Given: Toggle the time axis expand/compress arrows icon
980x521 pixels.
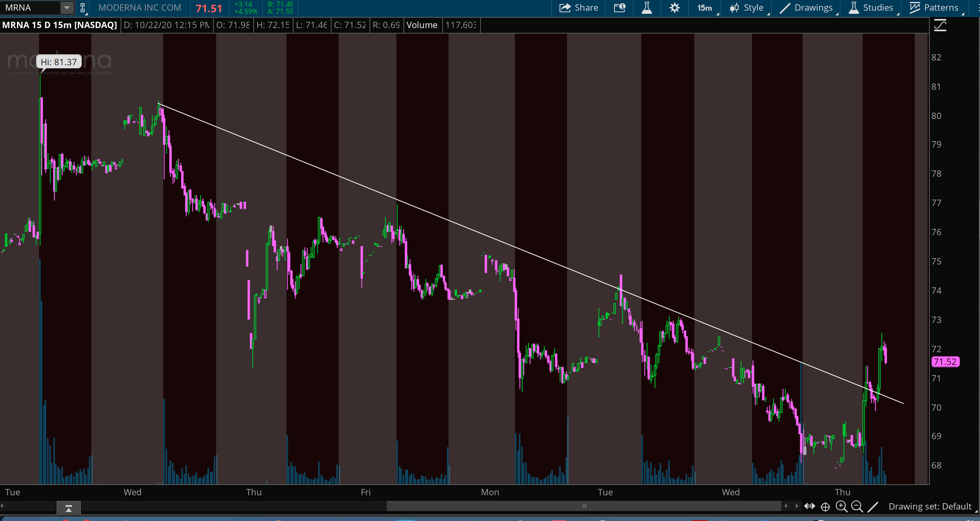Looking at the screenshot, I should click(810, 506).
